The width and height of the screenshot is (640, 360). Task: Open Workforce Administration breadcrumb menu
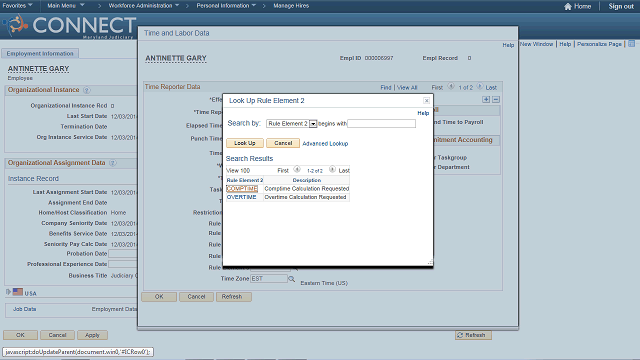tap(144, 6)
